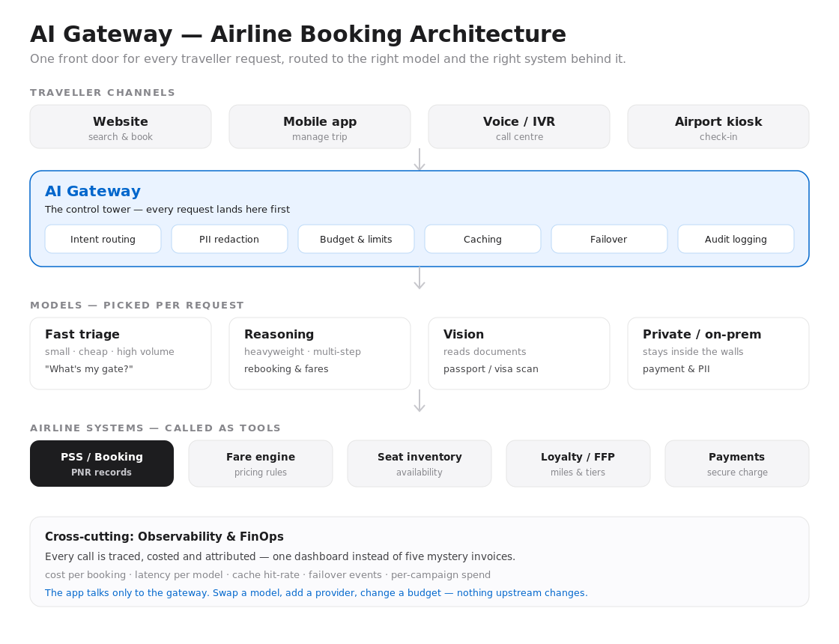Click the 'reads documents' text
Image resolution: width=839 pixels, height=644 pixels.
point(485,351)
